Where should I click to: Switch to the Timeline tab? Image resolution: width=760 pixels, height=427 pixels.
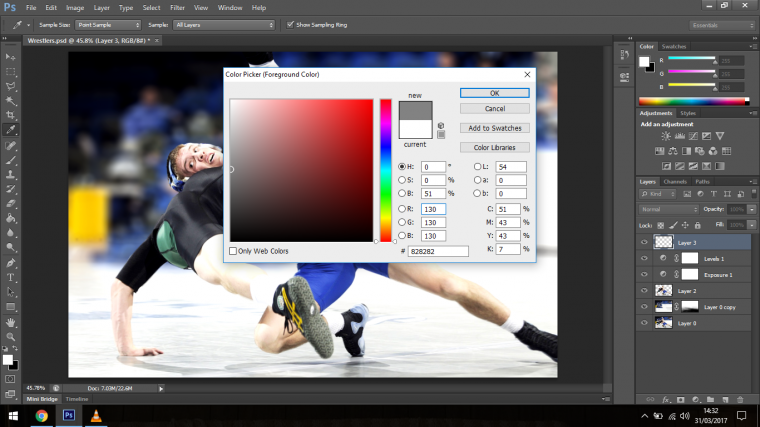[x=77, y=399]
